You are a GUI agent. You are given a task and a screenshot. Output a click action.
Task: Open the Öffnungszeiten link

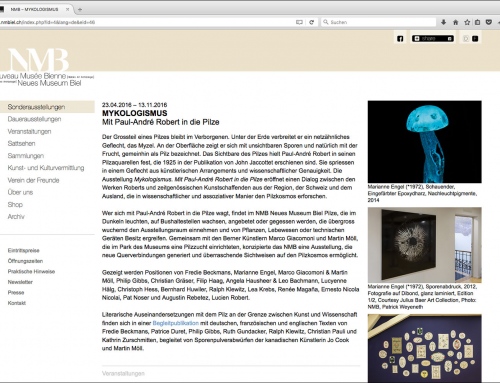(25, 261)
